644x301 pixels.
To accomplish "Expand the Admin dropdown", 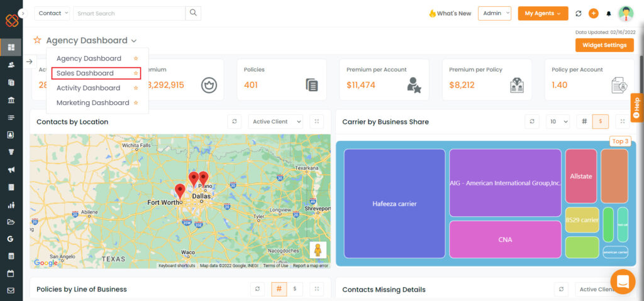I will [x=494, y=13].
